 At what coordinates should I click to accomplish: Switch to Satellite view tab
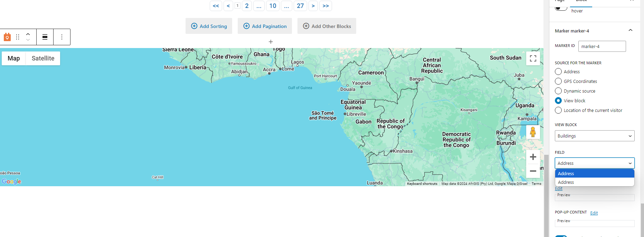(x=43, y=58)
